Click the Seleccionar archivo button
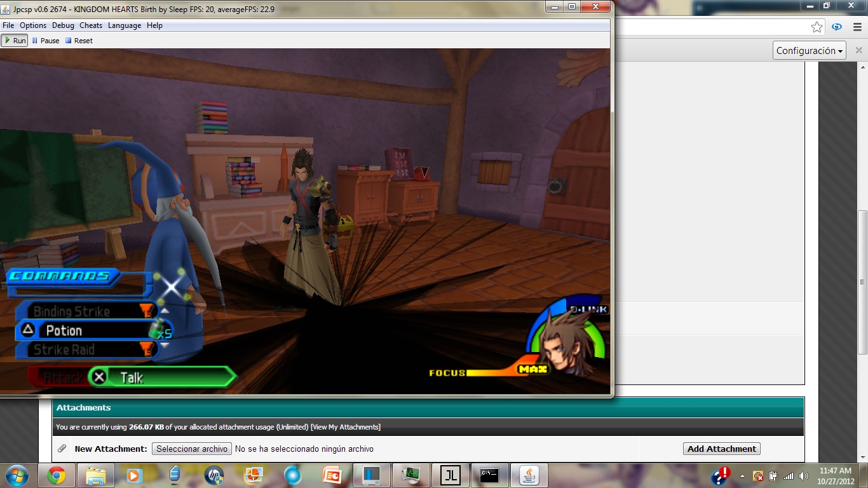The image size is (868, 488). 192,449
